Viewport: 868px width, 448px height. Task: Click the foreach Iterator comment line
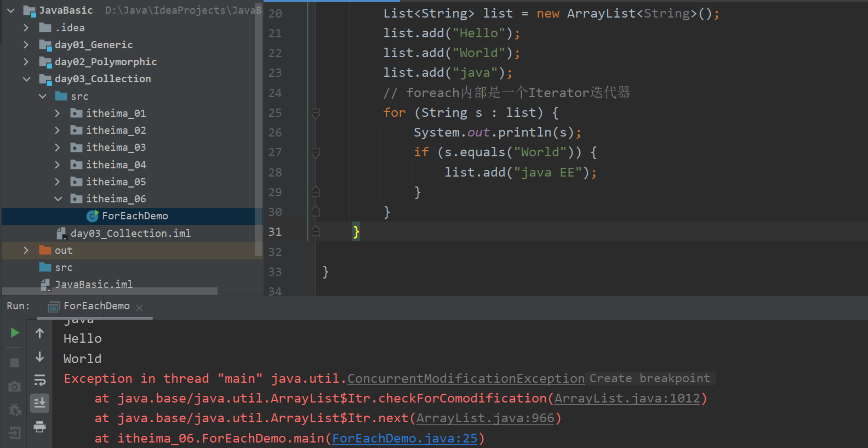(x=507, y=93)
